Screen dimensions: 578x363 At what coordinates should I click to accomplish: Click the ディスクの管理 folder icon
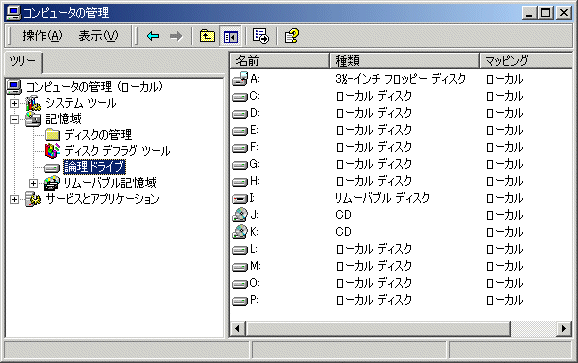click(52, 135)
